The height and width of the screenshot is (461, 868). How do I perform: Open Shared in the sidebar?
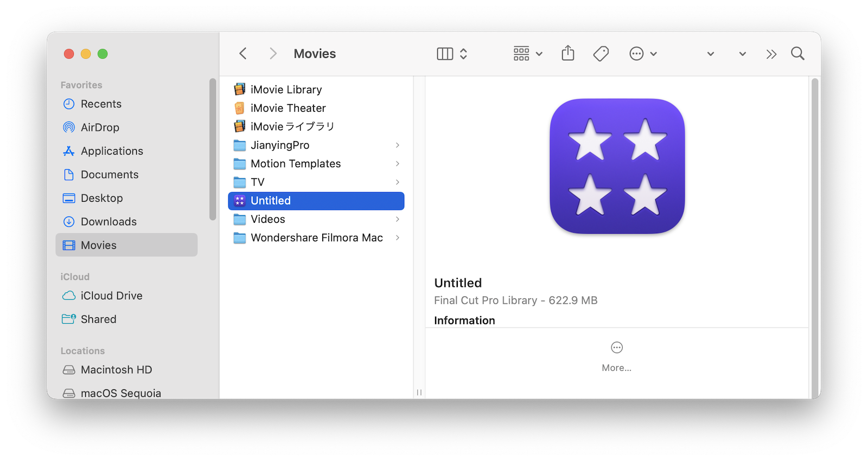(126, 319)
